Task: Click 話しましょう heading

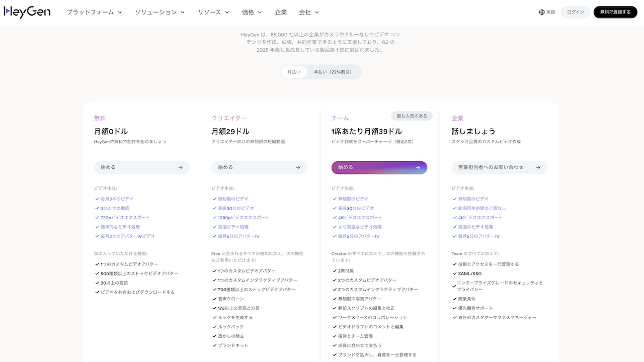Action: 473,131
